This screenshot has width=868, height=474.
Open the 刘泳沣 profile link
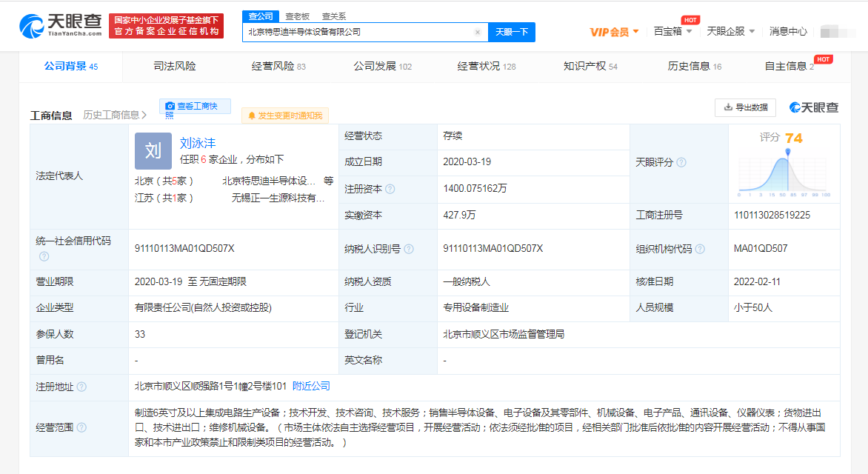198,144
